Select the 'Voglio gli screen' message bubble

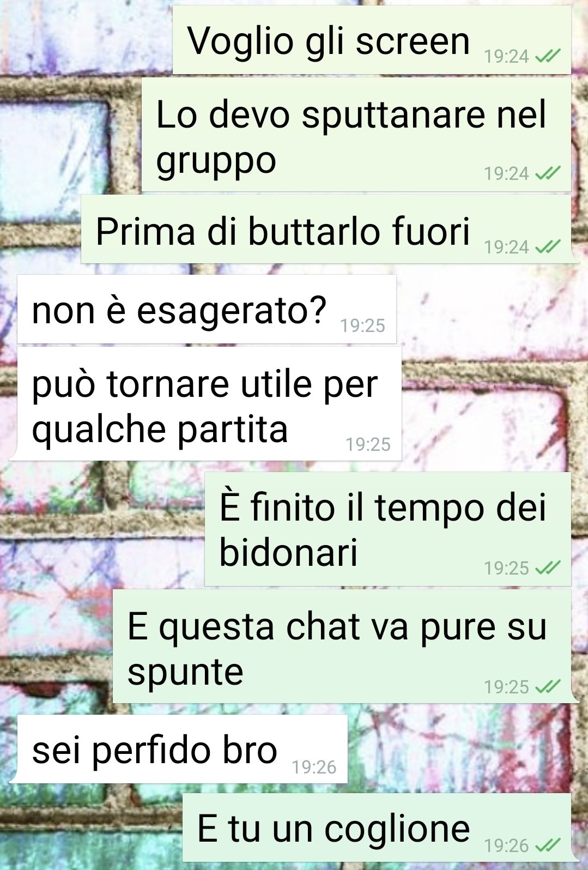click(x=372, y=40)
